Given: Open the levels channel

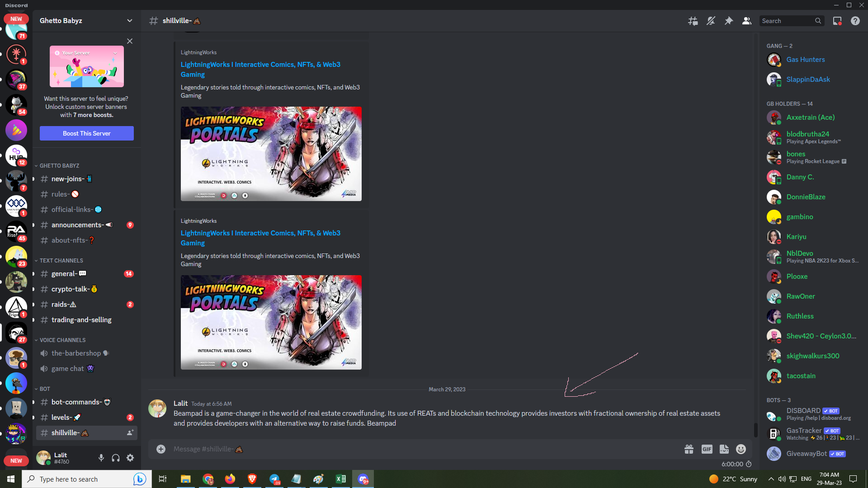Looking at the screenshot, I should tap(87, 418).
